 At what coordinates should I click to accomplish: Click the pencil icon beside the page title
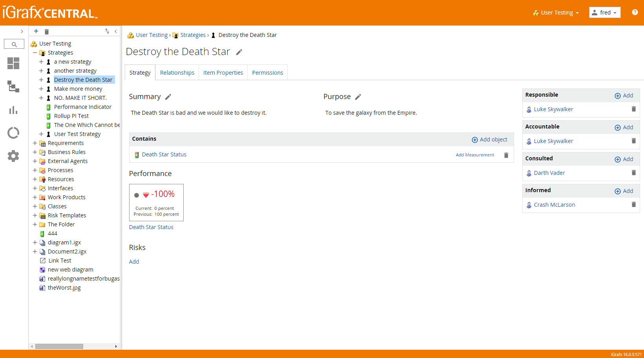click(239, 52)
